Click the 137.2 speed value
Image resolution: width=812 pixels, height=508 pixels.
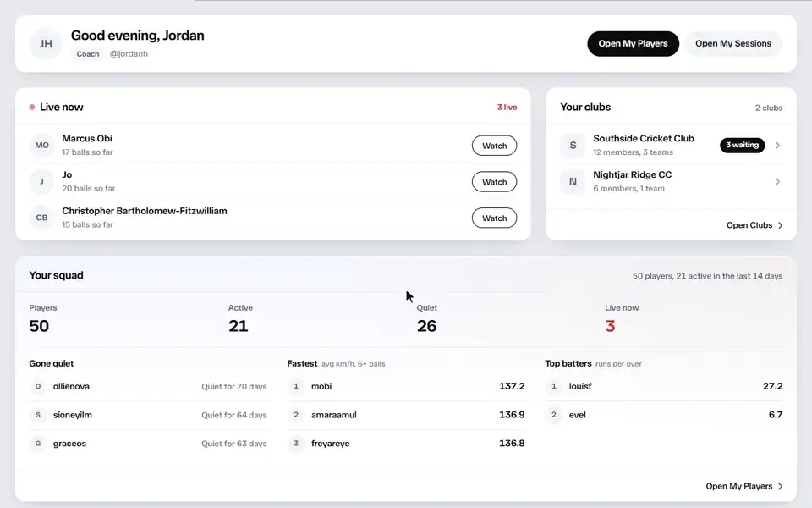(x=512, y=386)
